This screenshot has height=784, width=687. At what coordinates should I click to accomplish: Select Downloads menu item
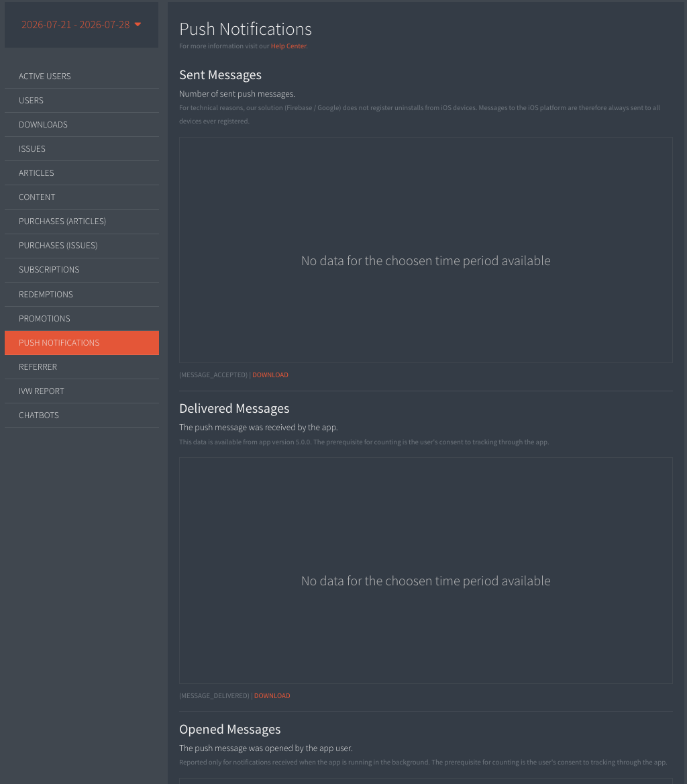pos(82,124)
